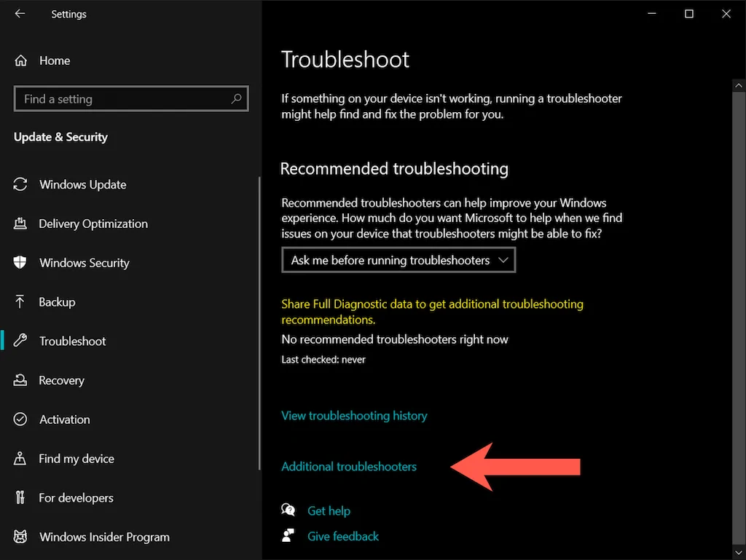Click the Windows Security shield icon
This screenshot has width=746, height=560.
point(20,263)
